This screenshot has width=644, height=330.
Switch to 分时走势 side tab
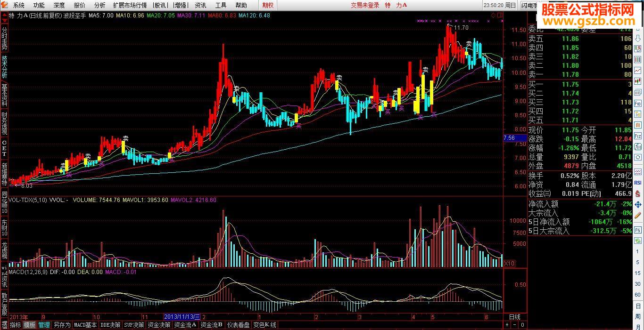pos(4,39)
